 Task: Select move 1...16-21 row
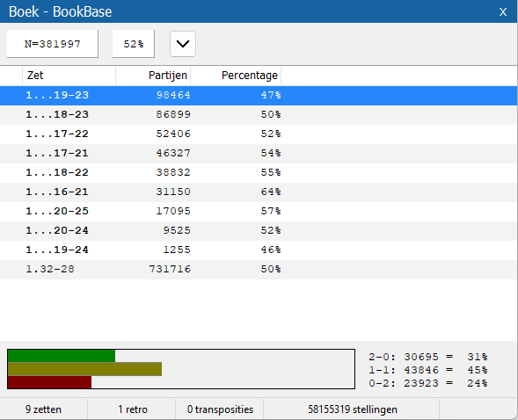coord(259,192)
